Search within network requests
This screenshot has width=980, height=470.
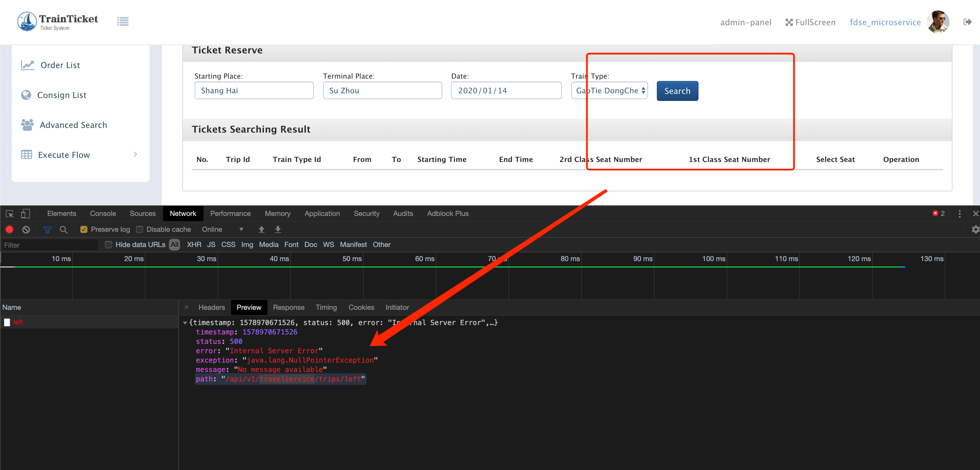click(64, 229)
